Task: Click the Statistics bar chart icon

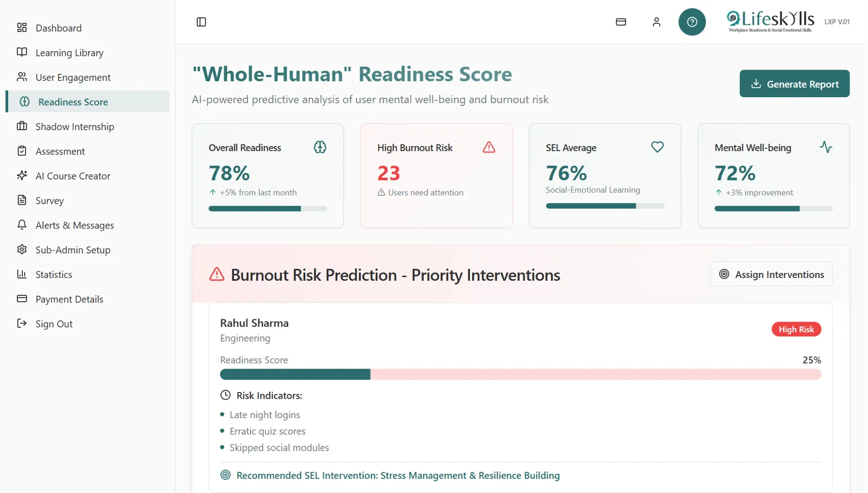Action: pos(22,274)
